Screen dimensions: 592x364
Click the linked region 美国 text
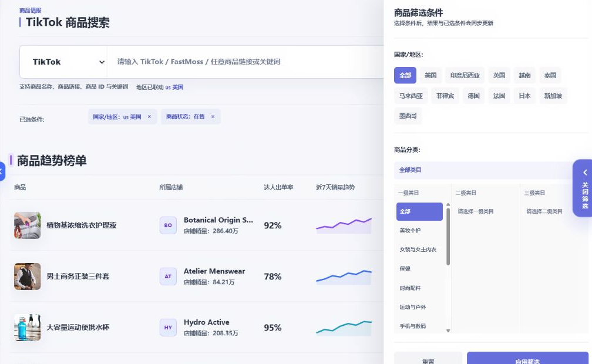coord(174,87)
